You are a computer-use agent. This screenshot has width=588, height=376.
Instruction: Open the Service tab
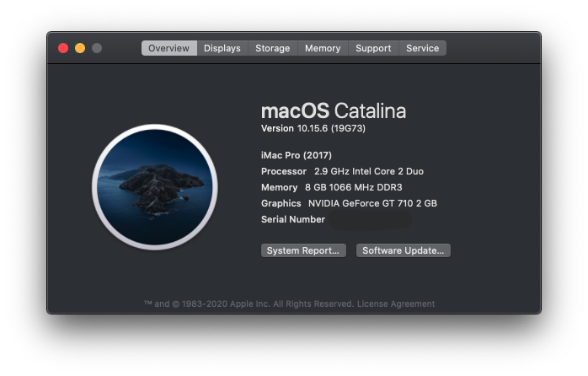tap(423, 48)
